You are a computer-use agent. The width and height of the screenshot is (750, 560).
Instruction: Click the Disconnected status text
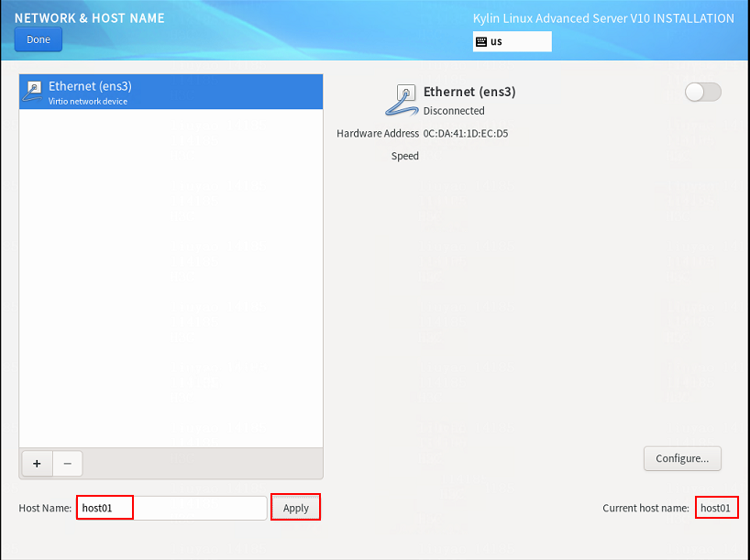[x=454, y=111]
